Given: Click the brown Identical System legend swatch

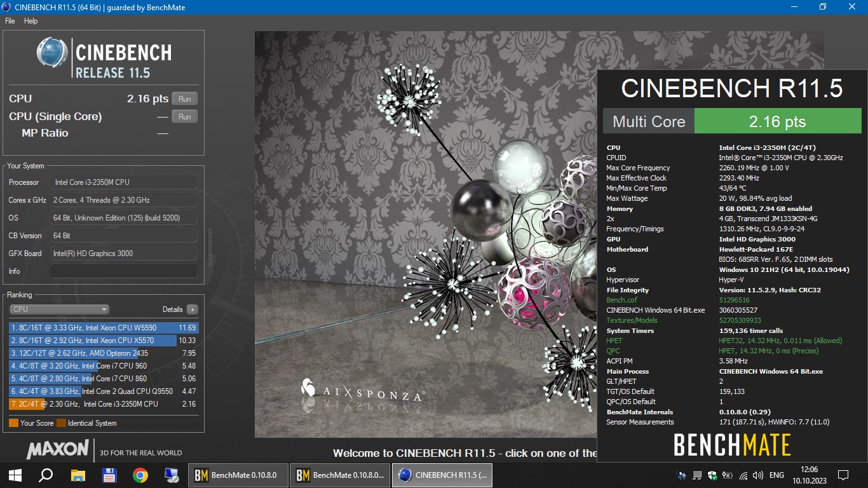Looking at the screenshot, I should click(x=61, y=423).
